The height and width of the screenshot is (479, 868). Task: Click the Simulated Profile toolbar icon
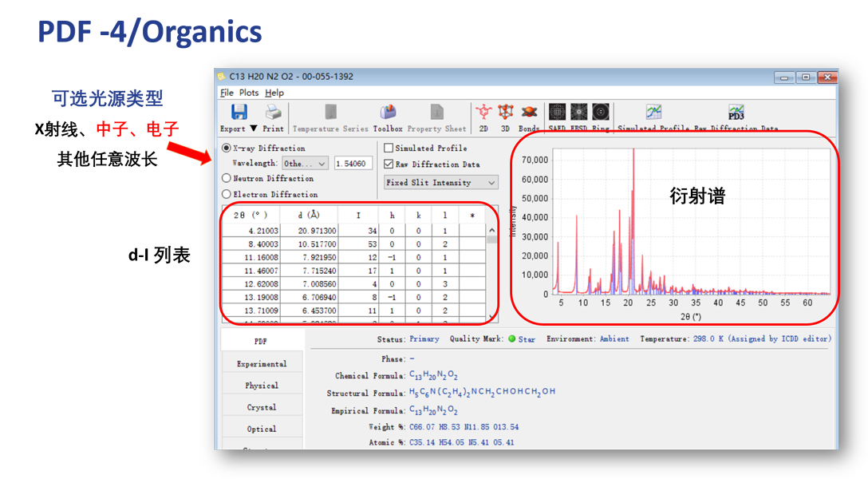(653, 112)
